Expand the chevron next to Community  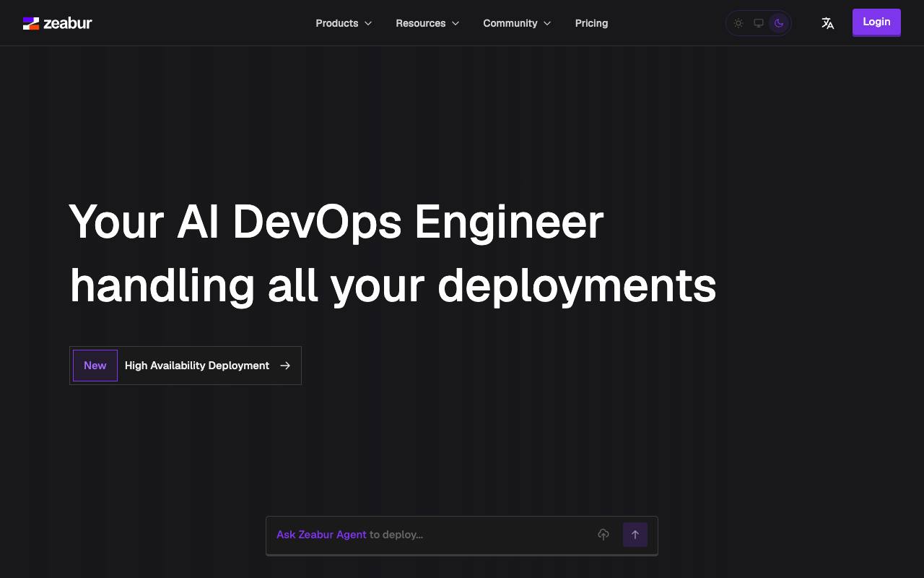pos(547,23)
